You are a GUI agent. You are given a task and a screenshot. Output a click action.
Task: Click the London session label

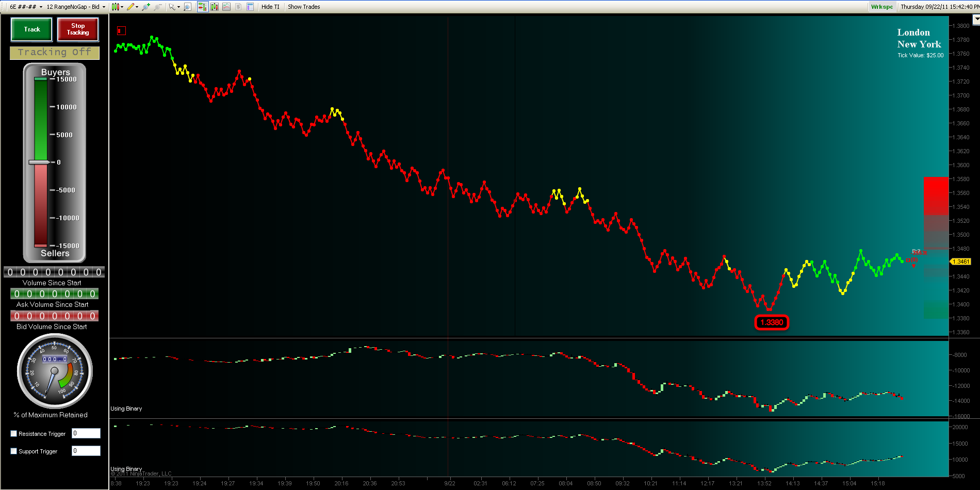pos(913,32)
